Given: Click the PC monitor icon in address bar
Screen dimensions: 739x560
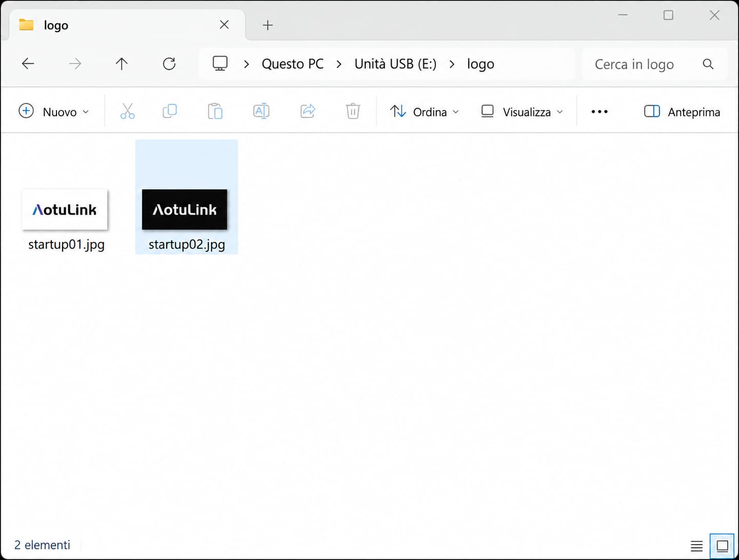Looking at the screenshot, I should [220, 64].
